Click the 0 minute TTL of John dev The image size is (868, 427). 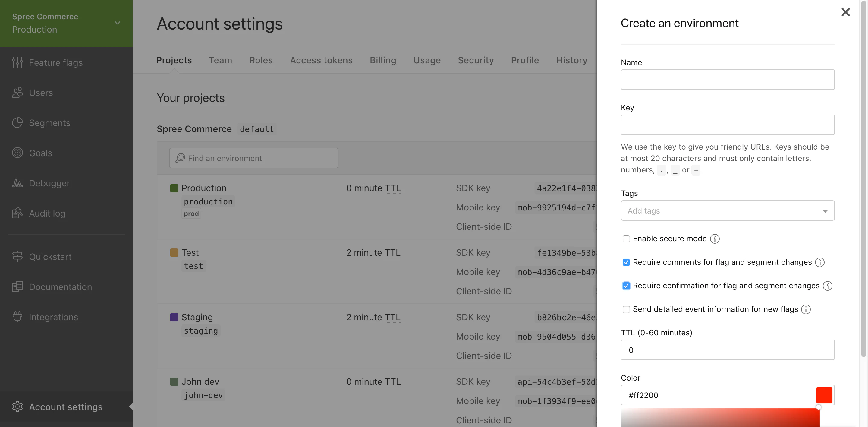(x=373, y=381)
